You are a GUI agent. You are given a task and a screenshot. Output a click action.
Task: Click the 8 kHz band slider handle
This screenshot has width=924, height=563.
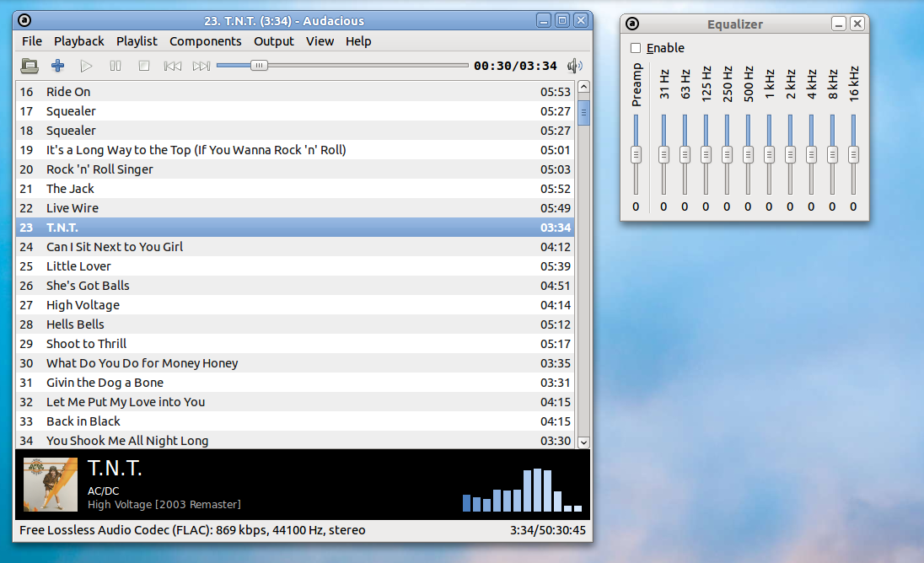point(832,155)
